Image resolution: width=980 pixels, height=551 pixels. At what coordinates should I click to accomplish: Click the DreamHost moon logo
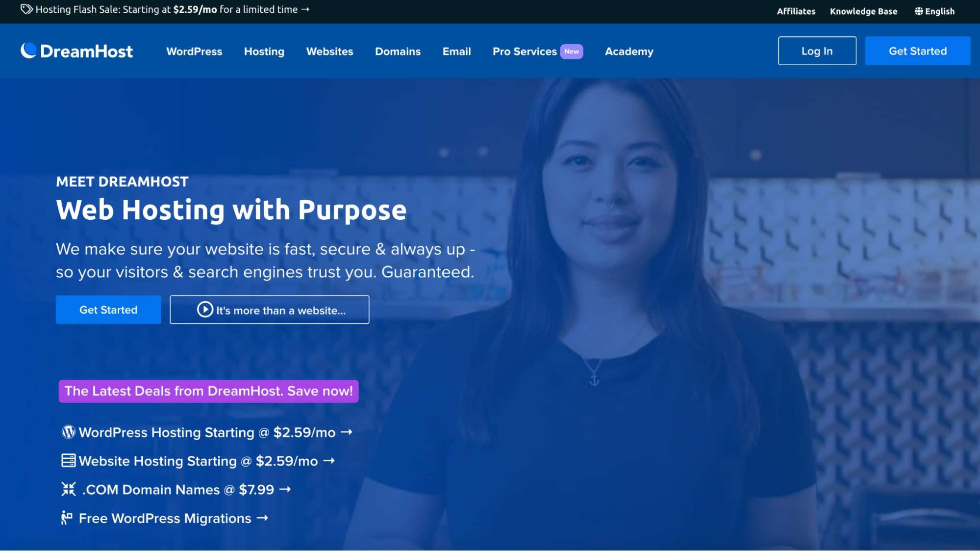click(x=28, y=51)
